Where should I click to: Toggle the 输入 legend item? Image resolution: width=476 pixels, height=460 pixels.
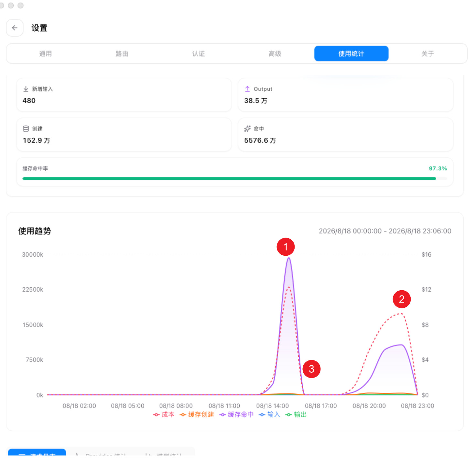pyautogui.click(x=269, y=414)
